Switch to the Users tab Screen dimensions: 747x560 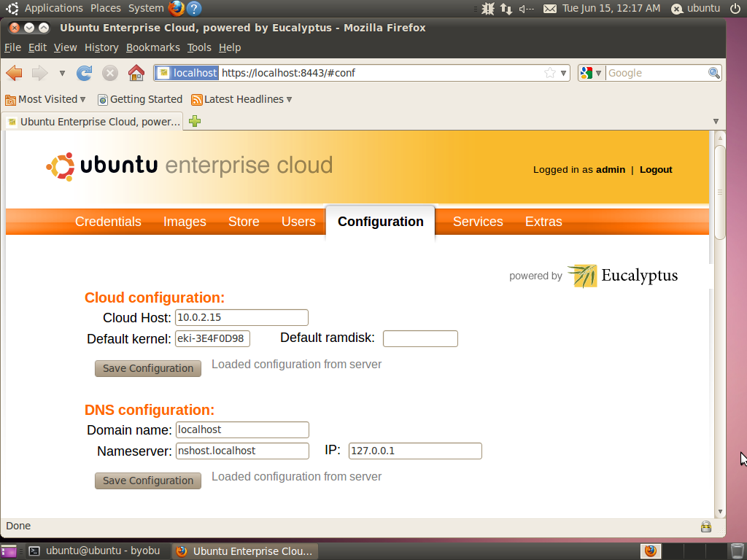click(x=298, y=222)
